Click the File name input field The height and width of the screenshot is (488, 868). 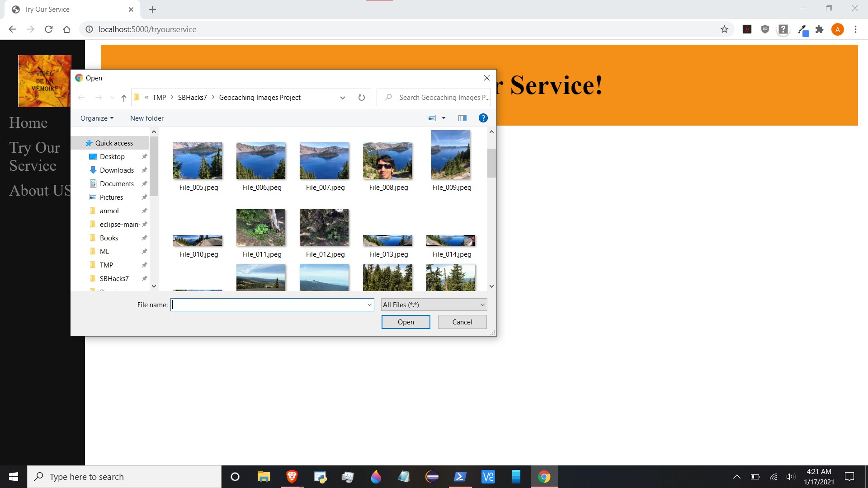tap(269, 305)
